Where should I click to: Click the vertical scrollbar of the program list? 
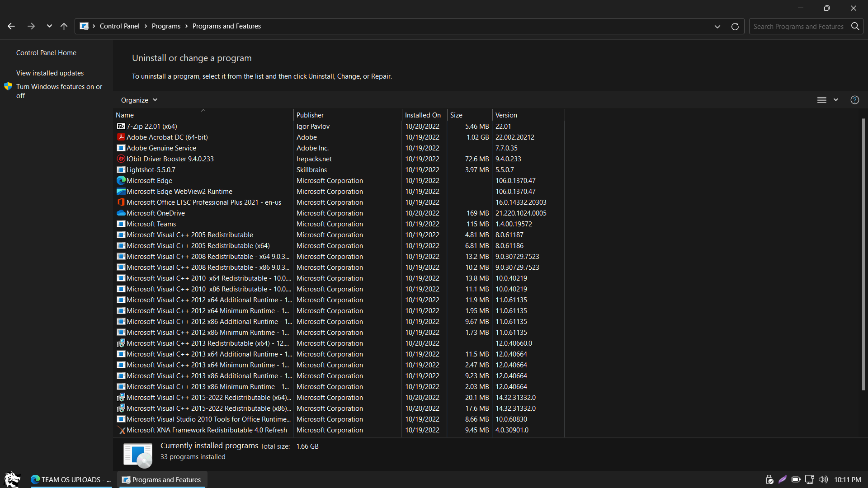[863, 253]
